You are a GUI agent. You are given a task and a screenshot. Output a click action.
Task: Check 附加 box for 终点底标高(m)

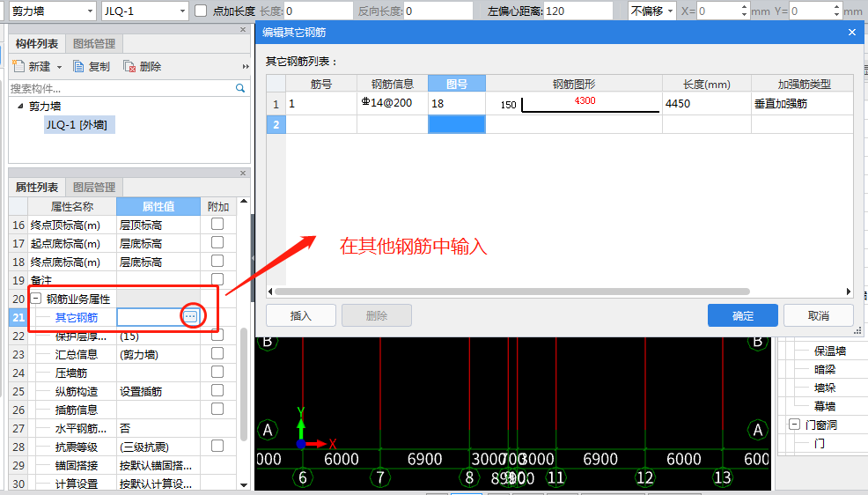[x=217, y=261]
